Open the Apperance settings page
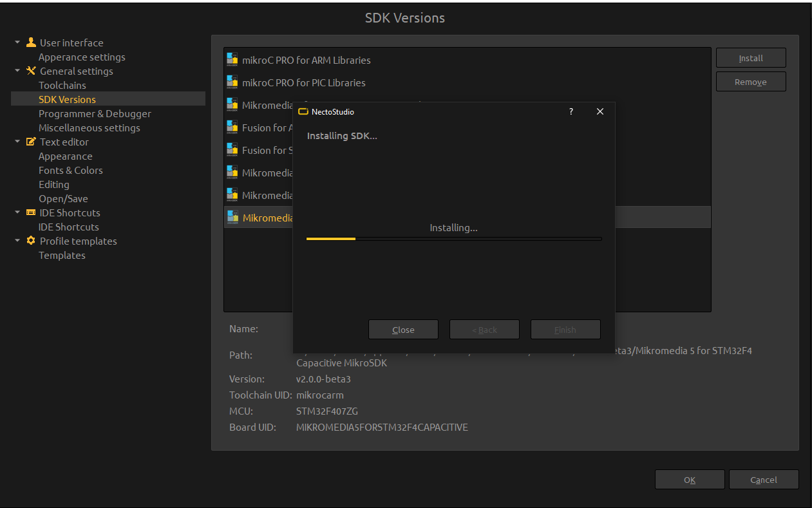The width and height of the screenshot is (812, 508). (82, 57)
